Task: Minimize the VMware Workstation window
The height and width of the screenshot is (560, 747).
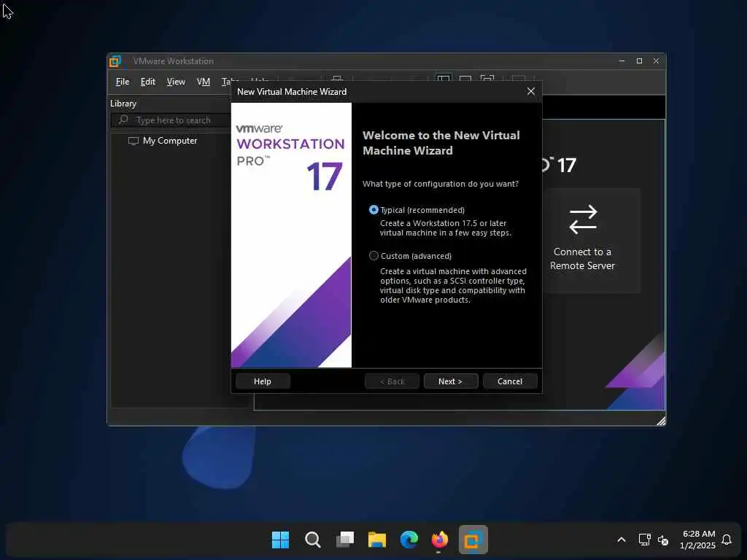Action: coord(622,61)
